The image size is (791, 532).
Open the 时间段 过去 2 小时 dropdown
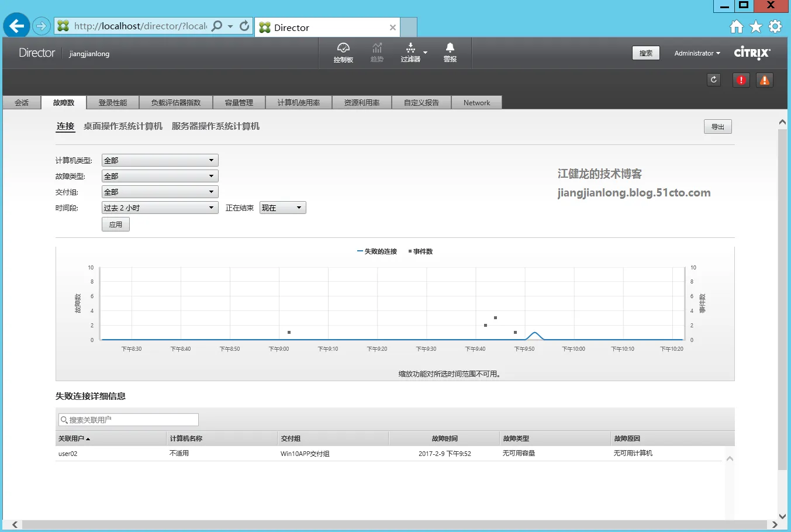click(x=160, y=208)
